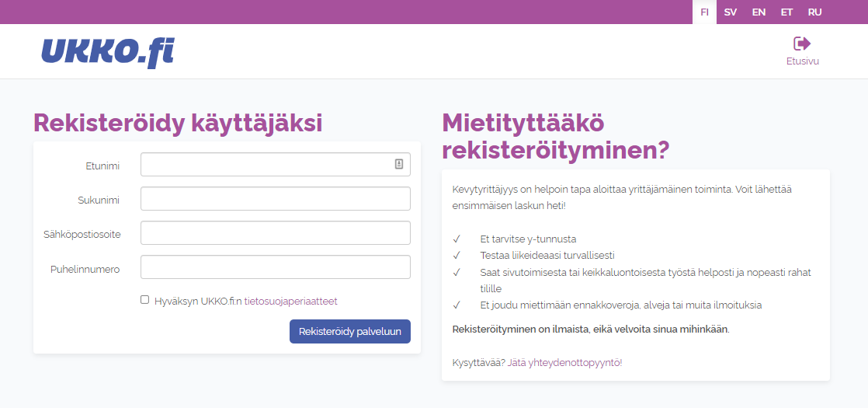
Task: Click the Etunimi label
Action: click(102, 166)
